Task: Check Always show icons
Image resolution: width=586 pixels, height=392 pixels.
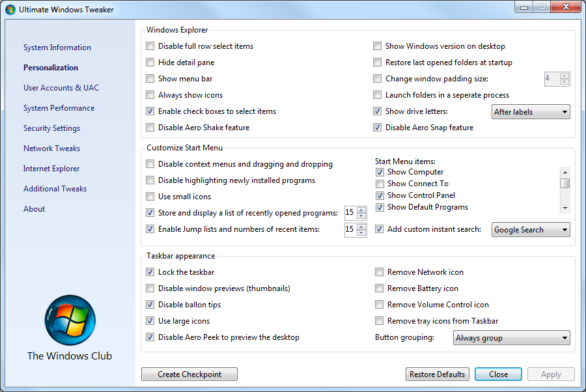Action: (150, 94)
